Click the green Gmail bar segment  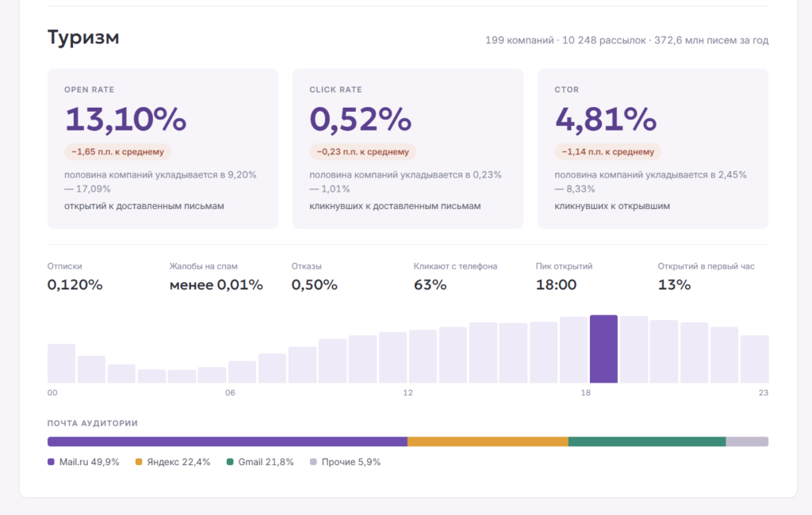[x=647, y=441]
